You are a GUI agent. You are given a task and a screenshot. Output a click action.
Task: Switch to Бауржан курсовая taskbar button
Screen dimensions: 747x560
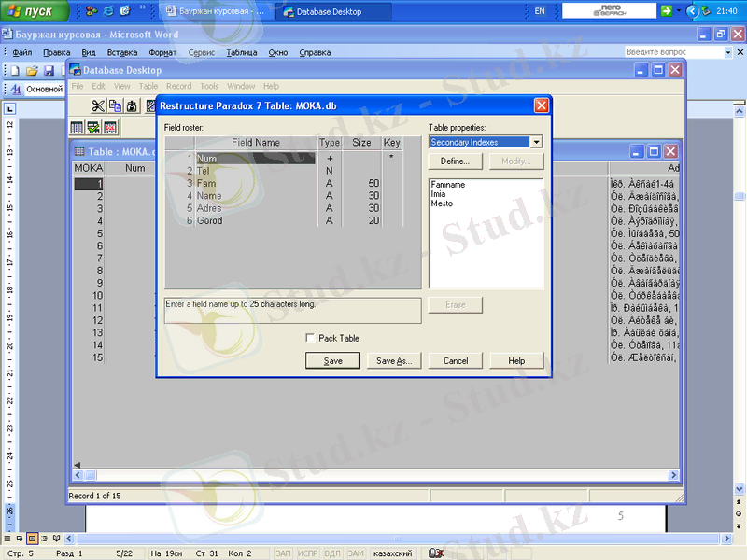217,11
